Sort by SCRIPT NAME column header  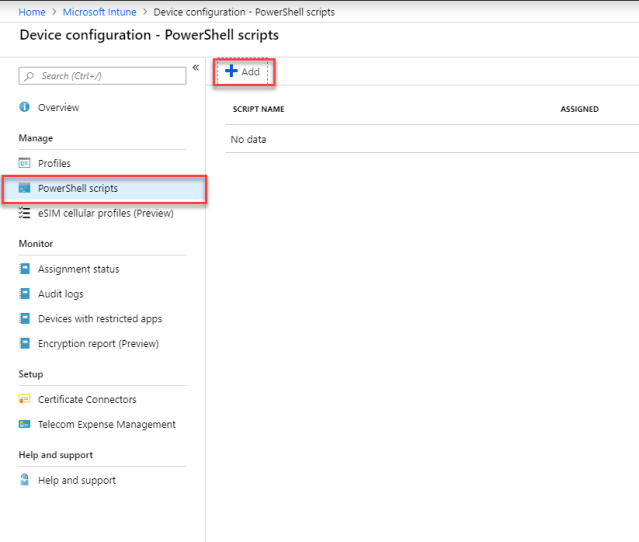click(x=259, y=109)
